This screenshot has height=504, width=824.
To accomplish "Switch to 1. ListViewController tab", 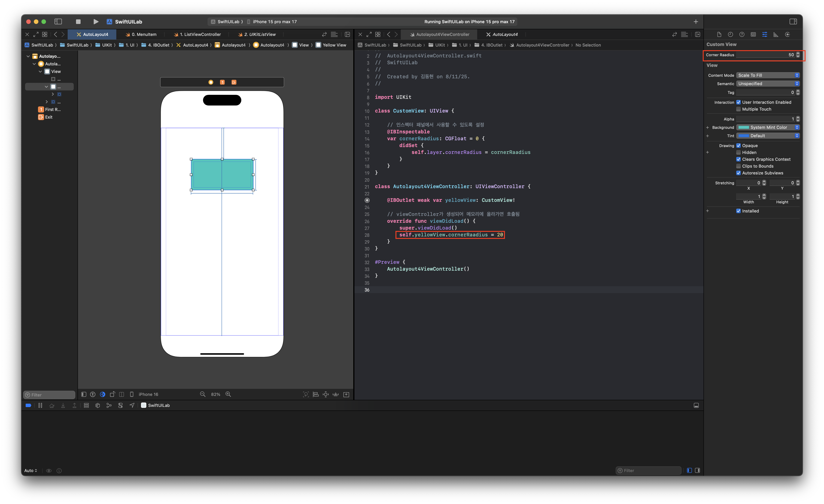I will pyautogui.click(x=197, y=34).
